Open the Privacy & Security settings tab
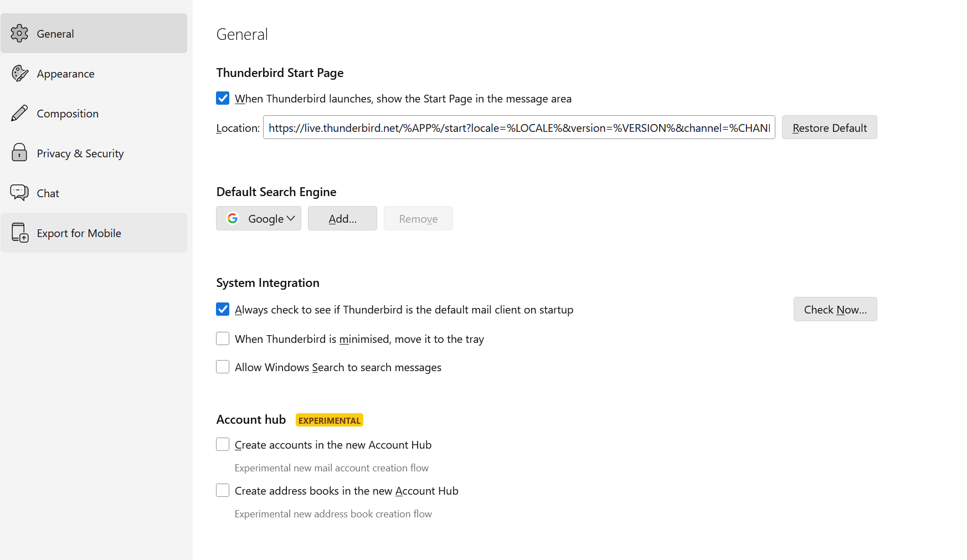The width and height of the screenshot is (967, 560). [x=80, y=153]
